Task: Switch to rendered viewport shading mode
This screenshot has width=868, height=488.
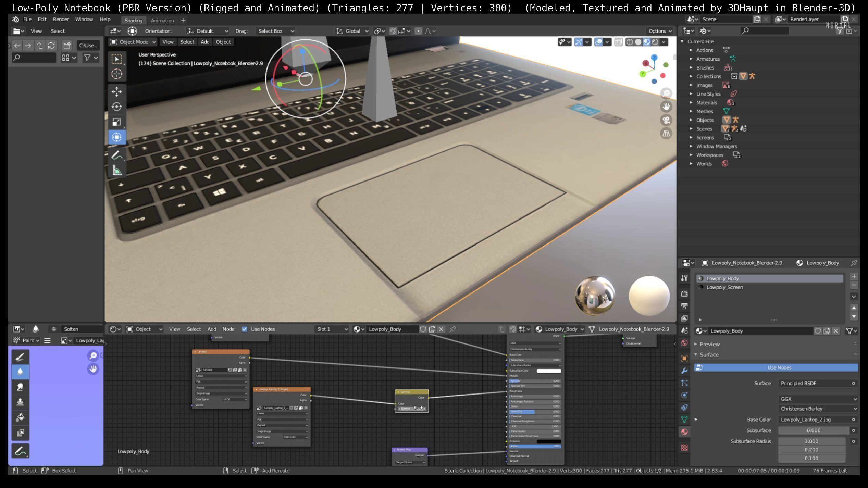Action: pos(655,42)
